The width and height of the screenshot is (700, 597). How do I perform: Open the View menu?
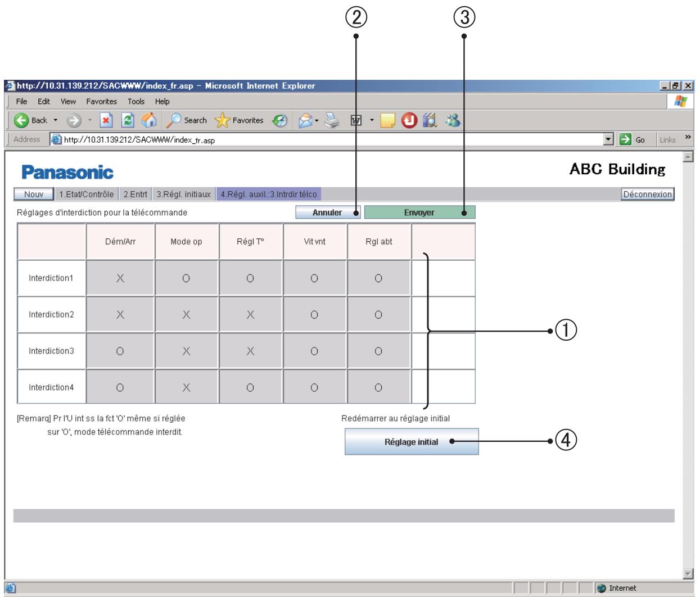point(68,102)
